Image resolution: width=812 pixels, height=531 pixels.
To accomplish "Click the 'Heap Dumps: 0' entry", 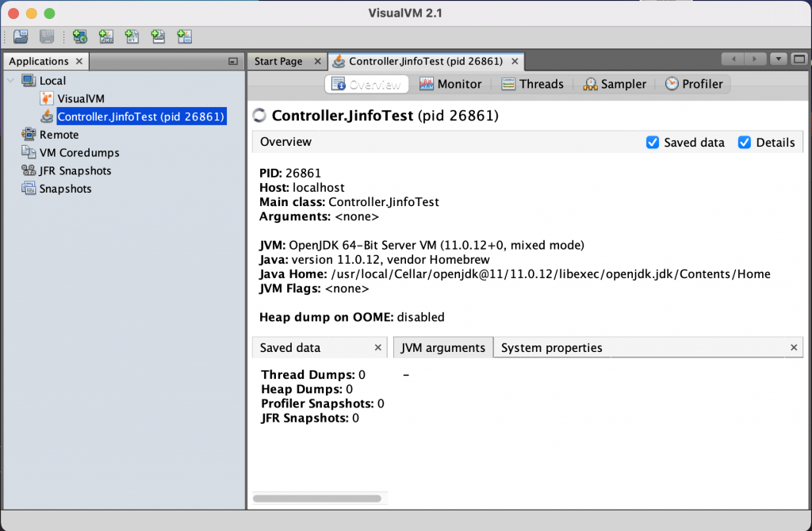I will [x=307, y=388].
